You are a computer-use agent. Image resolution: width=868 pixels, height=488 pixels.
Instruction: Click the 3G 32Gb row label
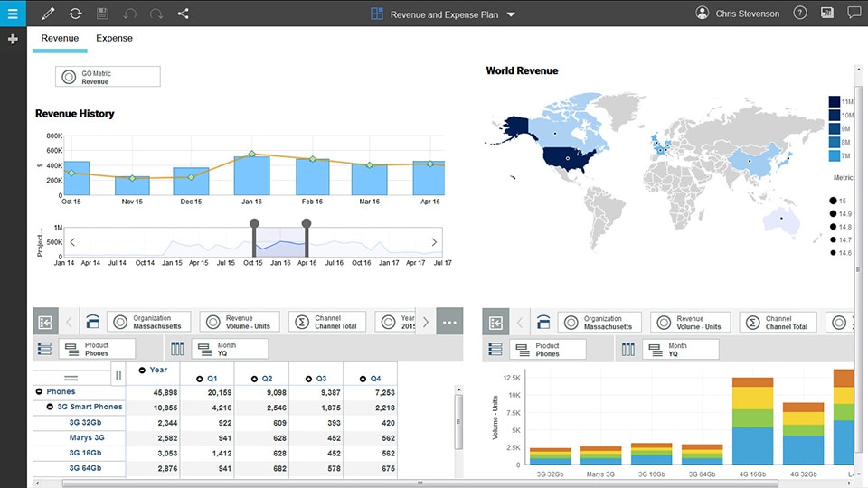coord(86,423)
